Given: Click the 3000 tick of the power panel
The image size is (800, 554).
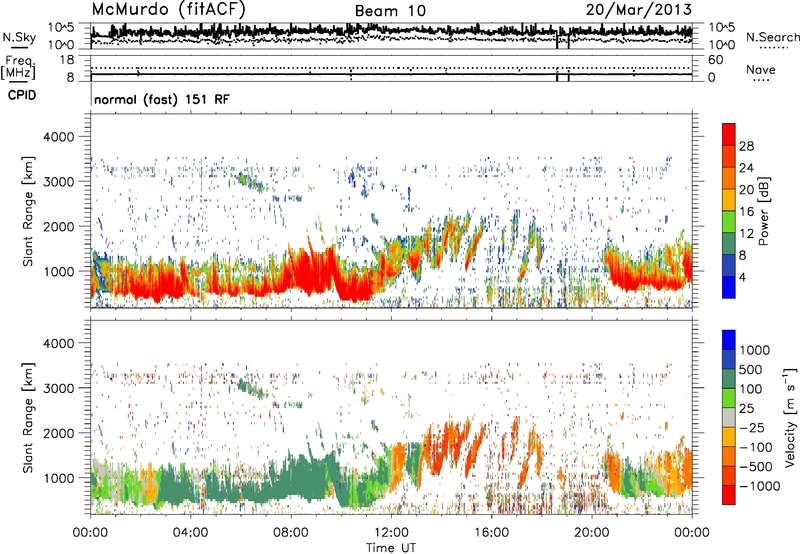Looking at the screenshot, I should click(x=58, y=182).
